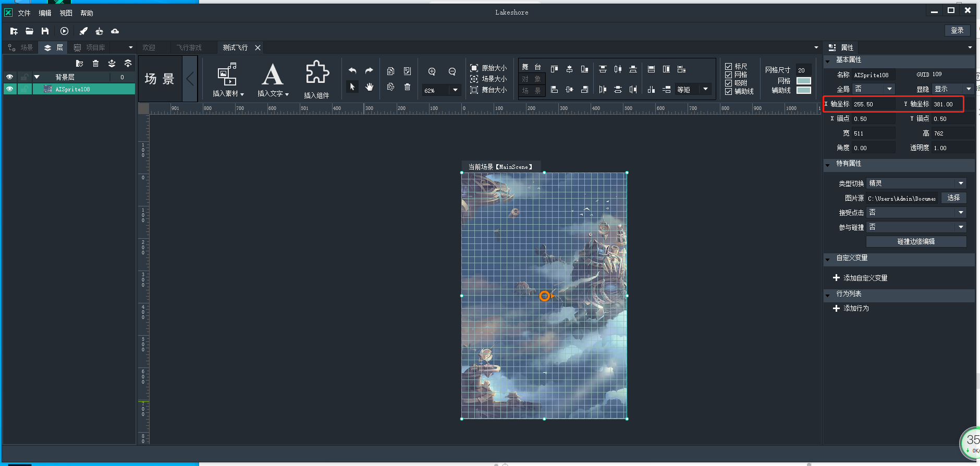Click the undo arrow
This screenshot has width=980, height=466.
pyautogui.click(x=352, y=71)
